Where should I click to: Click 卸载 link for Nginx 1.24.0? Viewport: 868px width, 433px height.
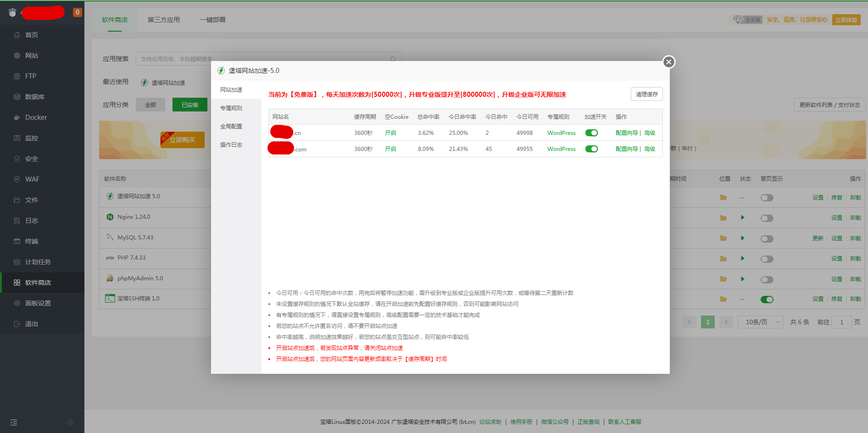tap(855, 218)
